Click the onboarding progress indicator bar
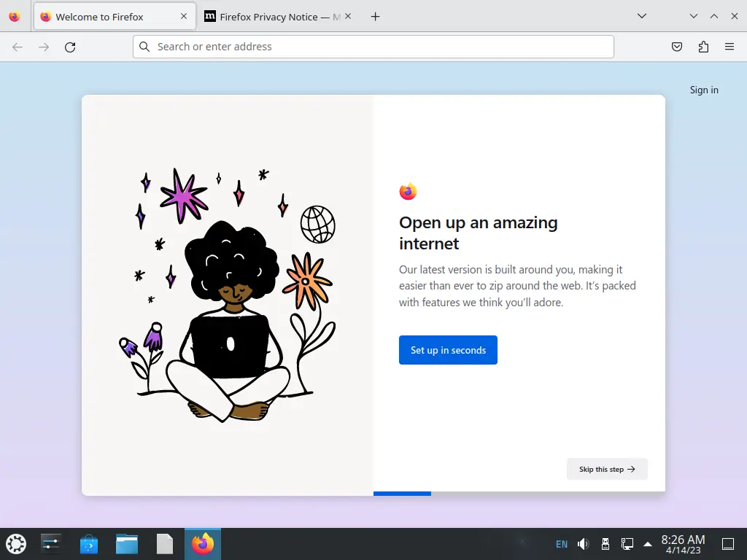The height and width of the screenshot is (560, 747). pyautogui.click(x=519, y=494)
